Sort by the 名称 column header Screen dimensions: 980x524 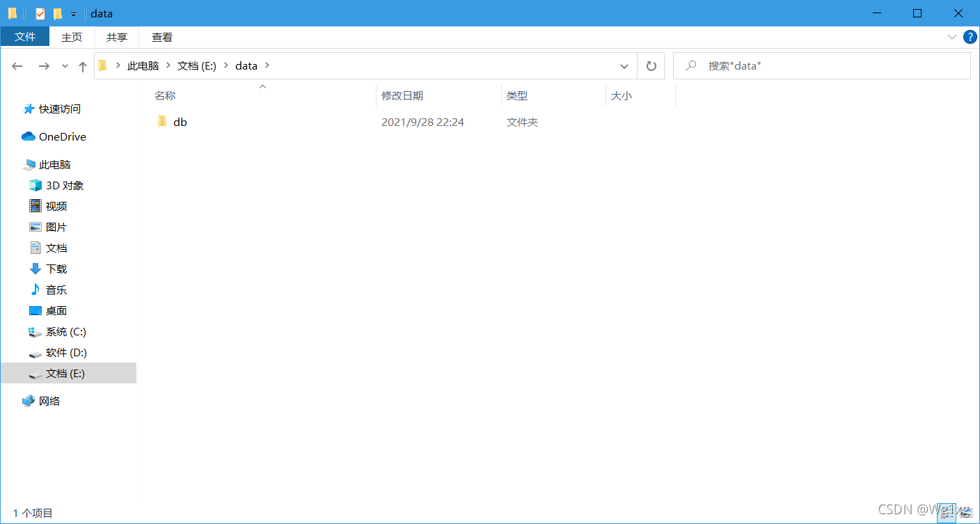pyautogui.click(x=165, y=95)
